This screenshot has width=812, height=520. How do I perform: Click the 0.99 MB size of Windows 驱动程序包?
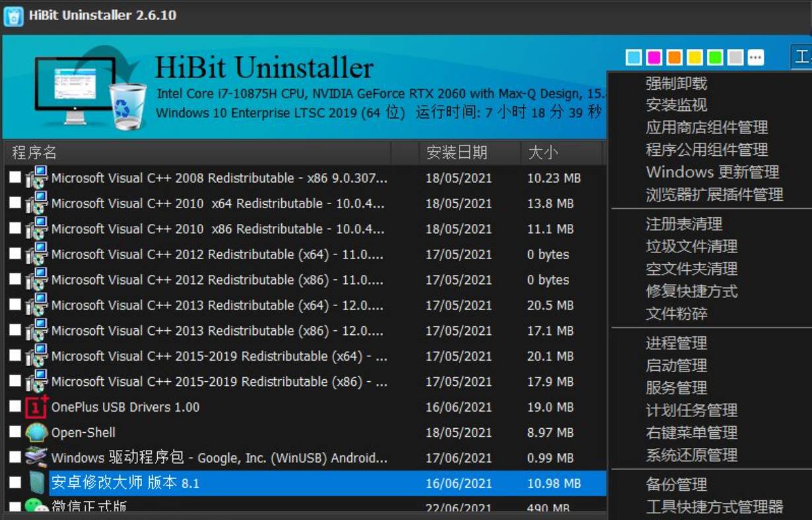[x=550, y=458]
